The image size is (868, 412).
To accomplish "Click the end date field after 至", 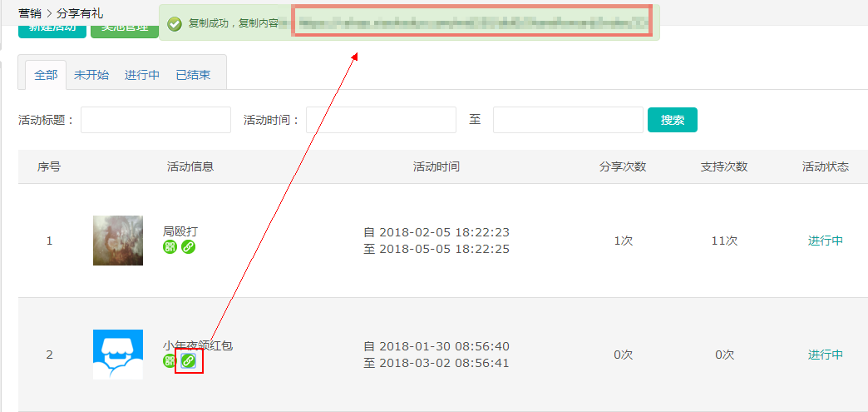I will (568, 120).
